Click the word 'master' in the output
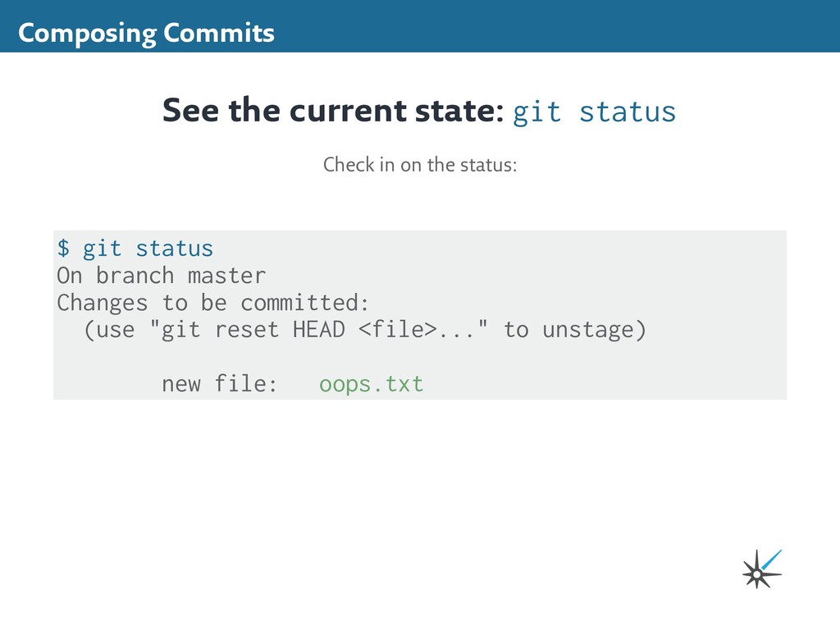The width and height of the screenshot is (840, 630). (x=226, y=276)
